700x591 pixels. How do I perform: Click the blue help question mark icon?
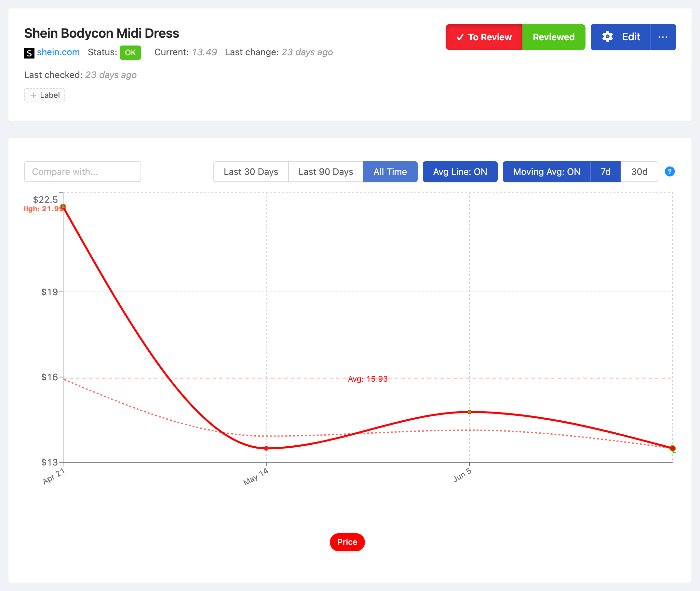[669, 172]
